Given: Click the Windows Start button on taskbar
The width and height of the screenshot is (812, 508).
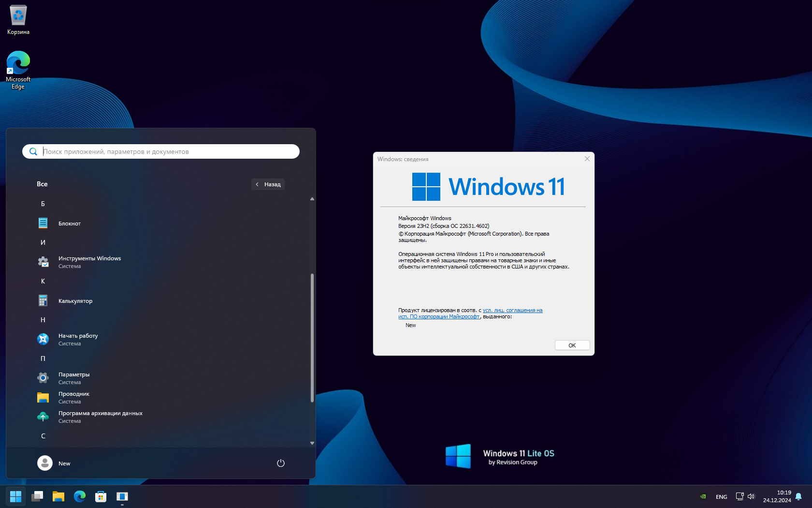Looking at the screenshot, I should pyautogui.click(x=15, y=496).
